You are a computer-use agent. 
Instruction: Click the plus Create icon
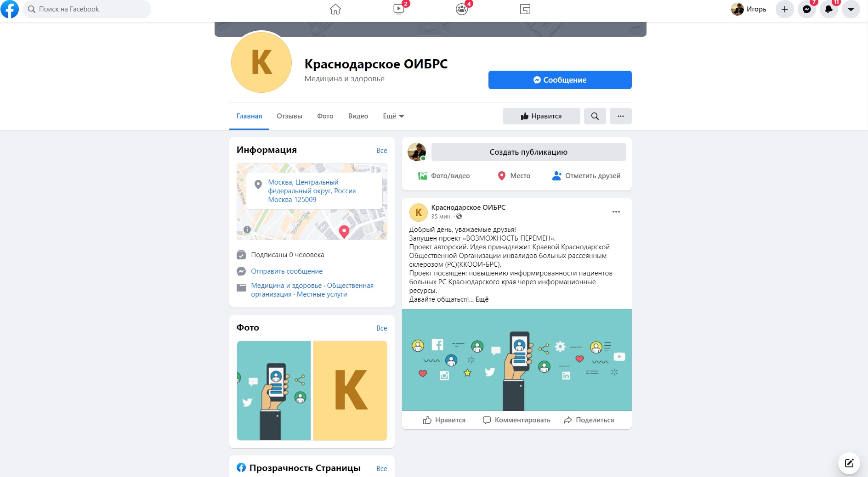[785, 9]
